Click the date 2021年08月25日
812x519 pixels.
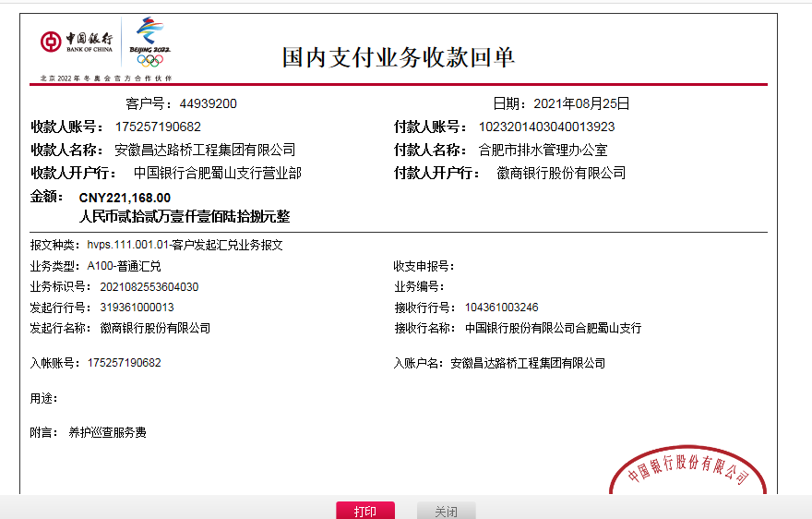coord(580,103)
